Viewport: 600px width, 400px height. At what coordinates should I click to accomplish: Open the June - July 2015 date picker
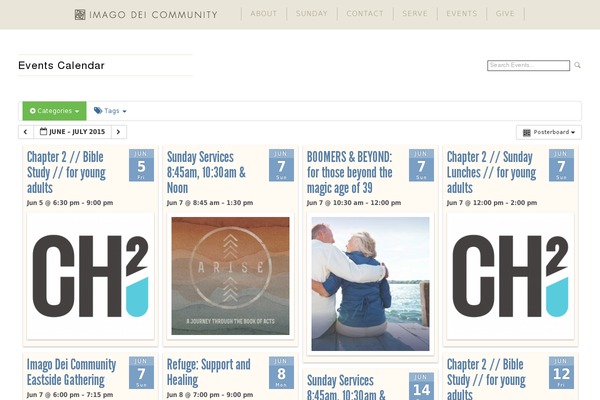pyautogui.click(x=72, y=132)
